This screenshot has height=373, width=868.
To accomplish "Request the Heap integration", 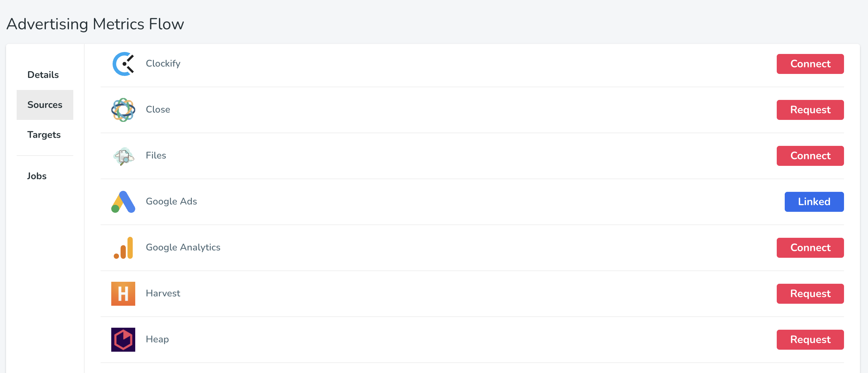I will (x=810, y=339).
